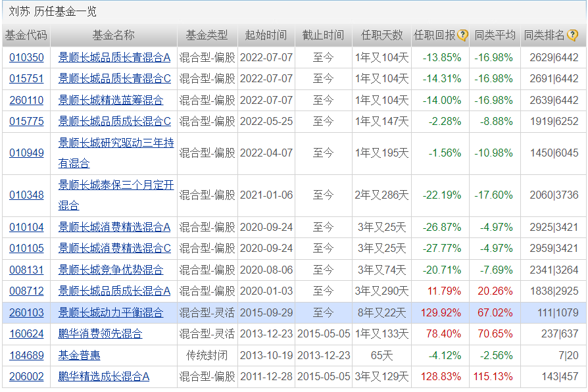
Task: Open 基金普惠 fund page
Action: [79, 355]
